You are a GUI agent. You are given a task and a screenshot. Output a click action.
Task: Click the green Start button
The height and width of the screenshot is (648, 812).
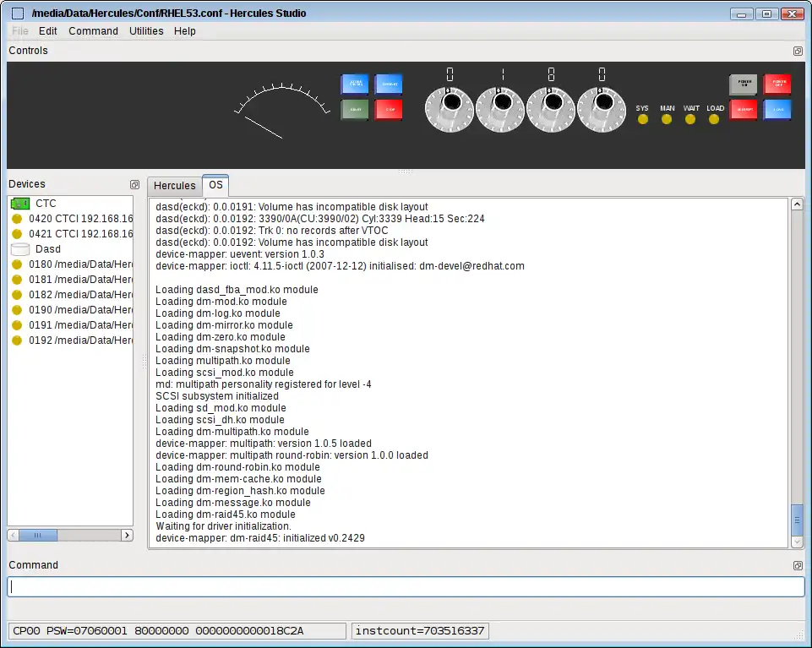pos(355,109)
